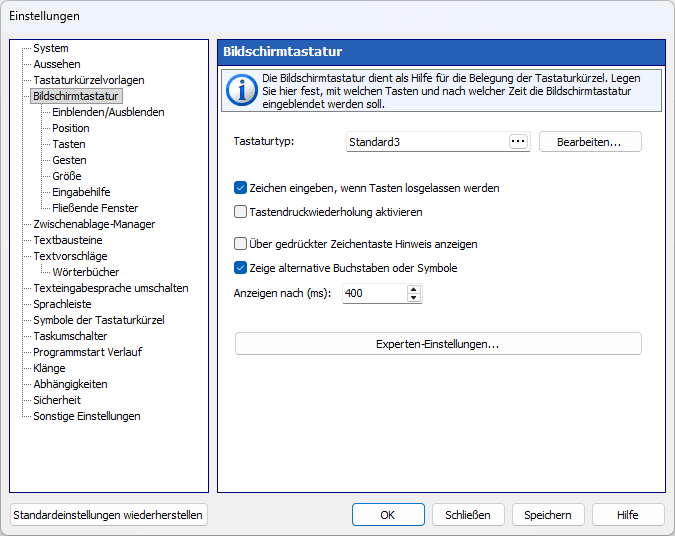Select Aussehen tree item
Image resolution: width=675 pixels, height=536 pixels.
tap(57, 64)
